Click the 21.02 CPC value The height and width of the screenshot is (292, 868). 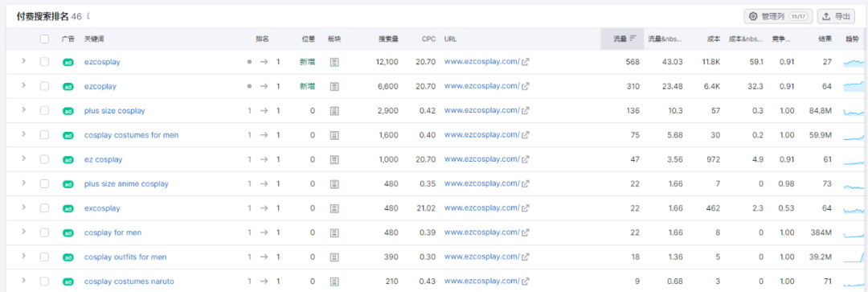pos(426,208)
